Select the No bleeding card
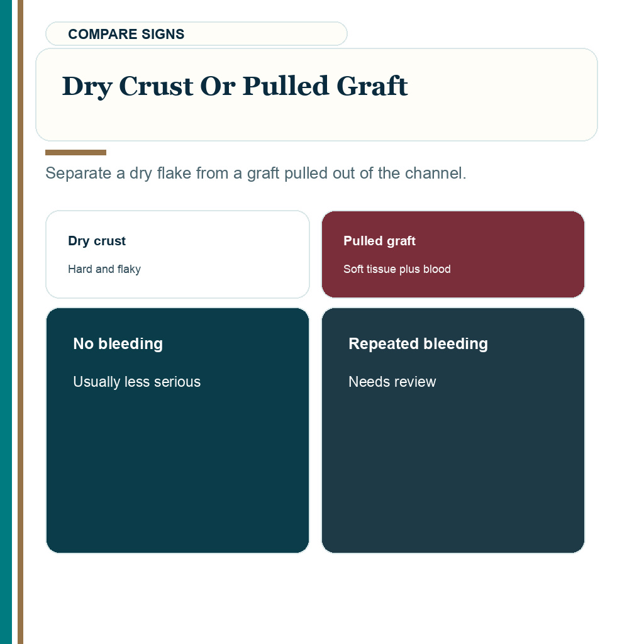644x644 pixels. pos(177,430)
